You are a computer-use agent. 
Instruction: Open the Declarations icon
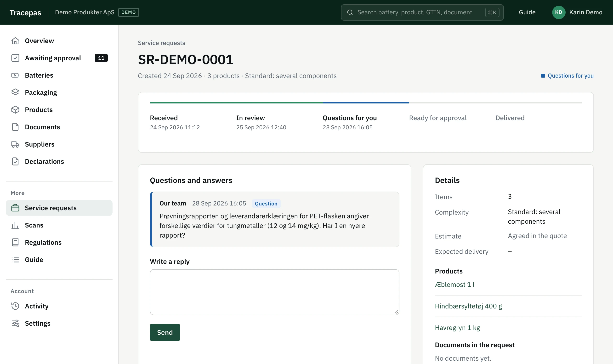tap(15, 161)
